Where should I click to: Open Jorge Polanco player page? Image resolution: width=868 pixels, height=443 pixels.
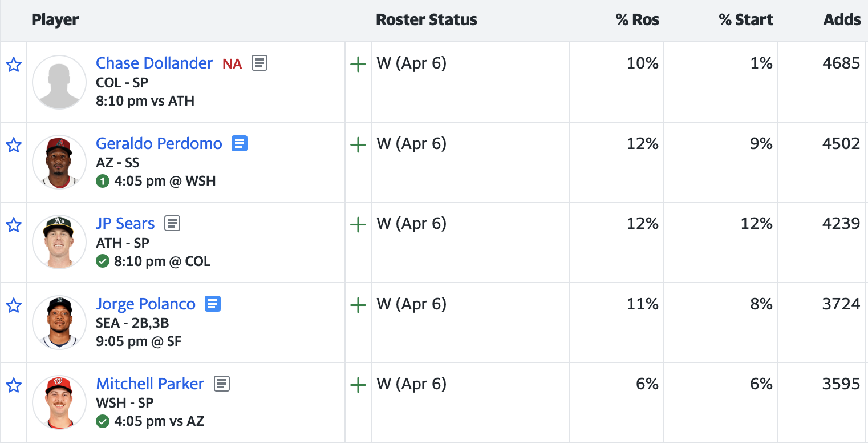145,304
